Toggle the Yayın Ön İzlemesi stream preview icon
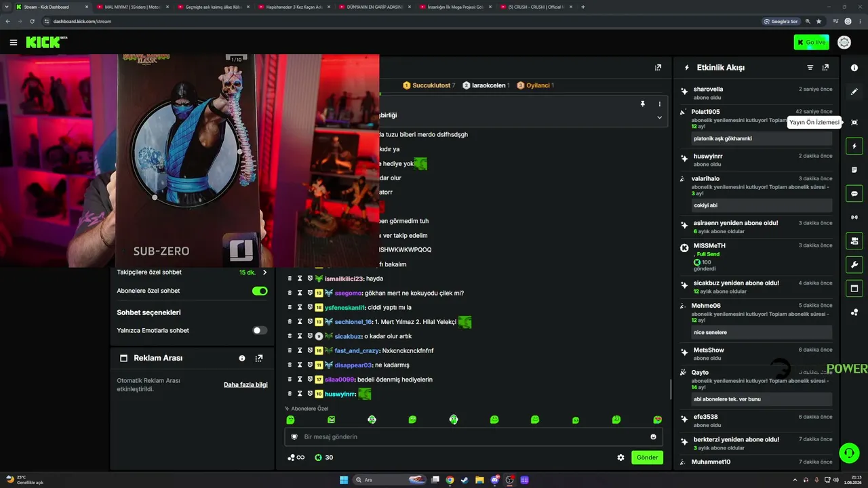 point(854,123)
